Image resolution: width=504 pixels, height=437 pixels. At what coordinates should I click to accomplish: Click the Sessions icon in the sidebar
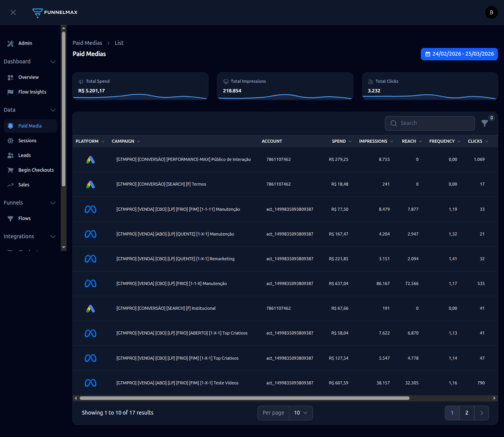(10, 140)
